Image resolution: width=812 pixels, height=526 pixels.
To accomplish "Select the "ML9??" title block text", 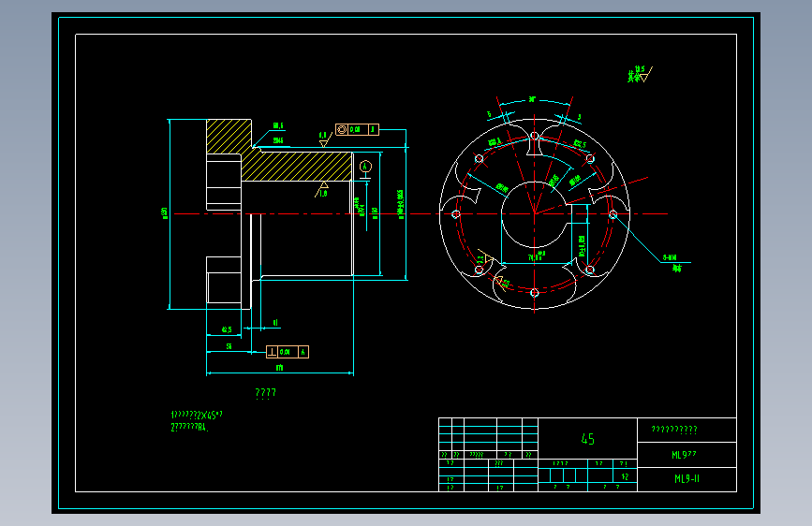I will coord(684,455).
